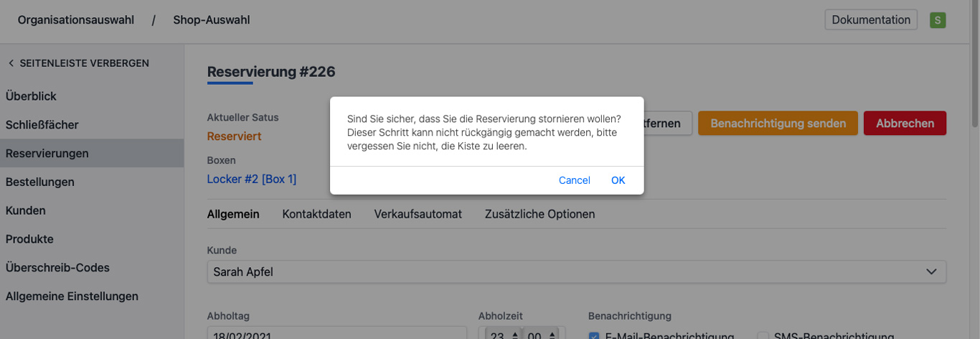
Task: Click the back chevron beside Seitenleiste verbergen
Action: (x=11, y=63)
